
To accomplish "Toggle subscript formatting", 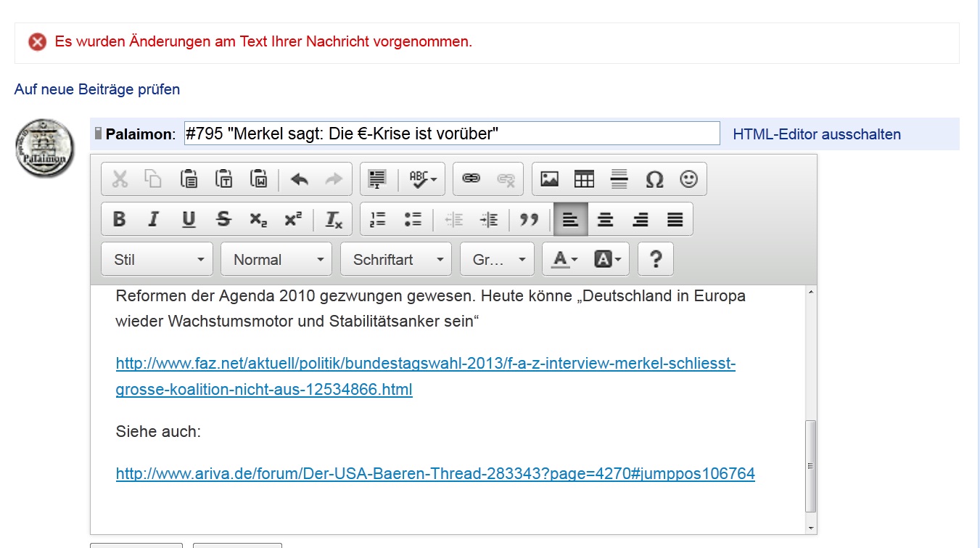I will coord(258,219).
